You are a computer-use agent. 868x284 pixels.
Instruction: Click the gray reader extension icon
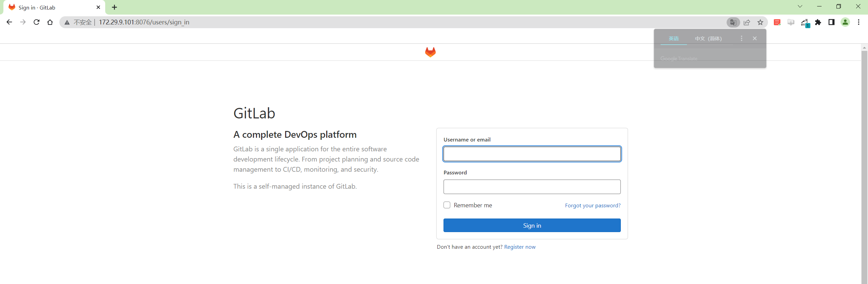[791, 22]
